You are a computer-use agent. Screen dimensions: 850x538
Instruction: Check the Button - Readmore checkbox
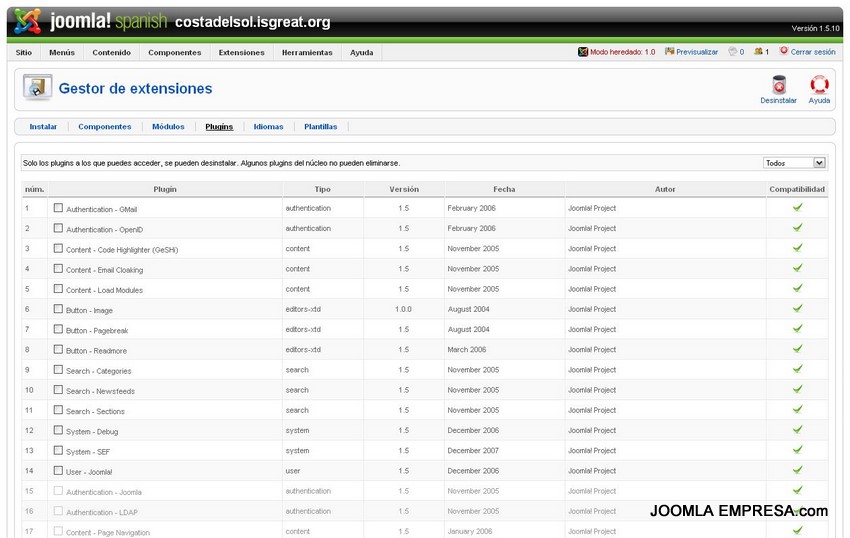[59, 349]
